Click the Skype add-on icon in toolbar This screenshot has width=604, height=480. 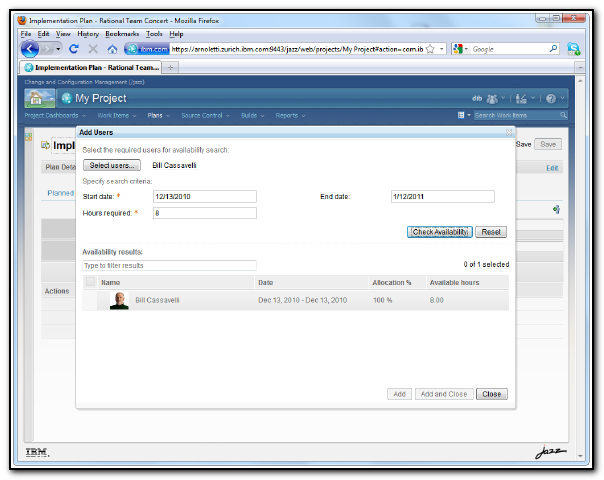[x=573, y=49]
